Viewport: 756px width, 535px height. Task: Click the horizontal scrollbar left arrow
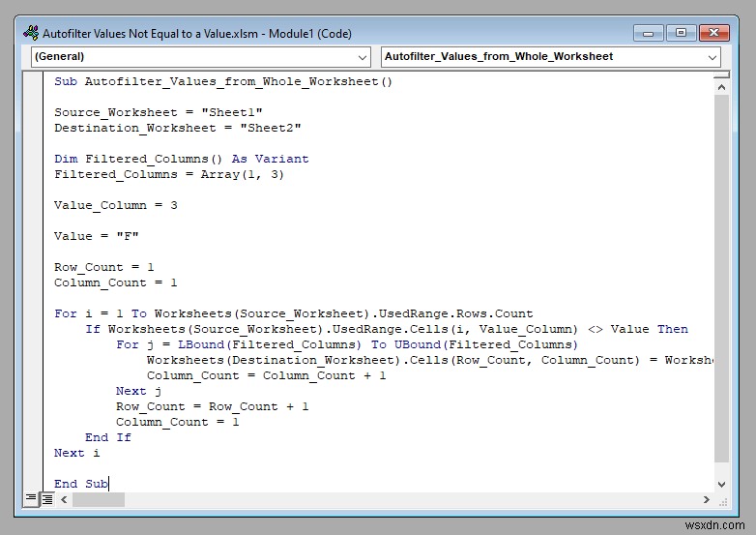[x=64, y=499]
